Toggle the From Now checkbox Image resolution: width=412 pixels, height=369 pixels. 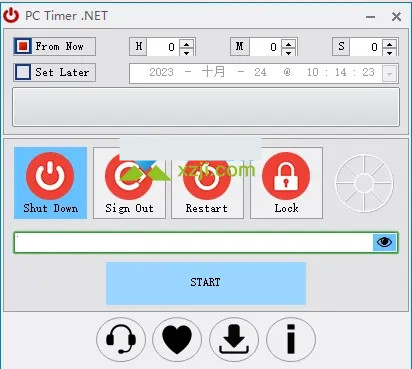23,46
